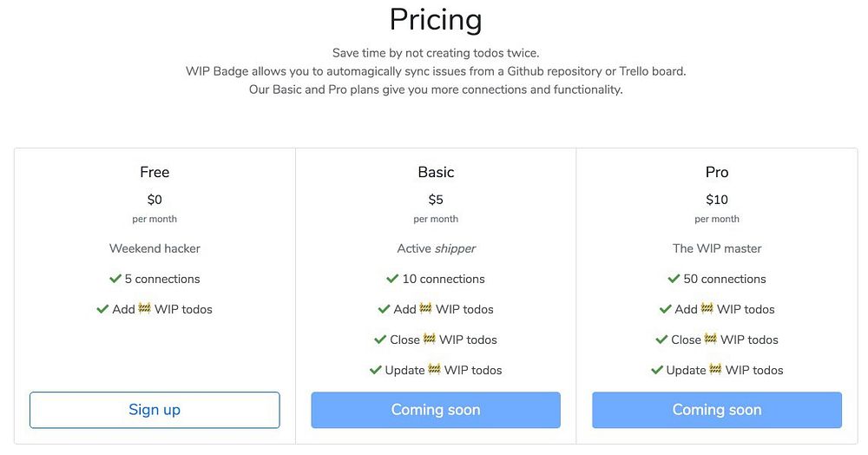Click the construction emoji in Basic plan's Add todos
Image resolution: width=868 pixels, height=455 pixels.
pos(426,308)
